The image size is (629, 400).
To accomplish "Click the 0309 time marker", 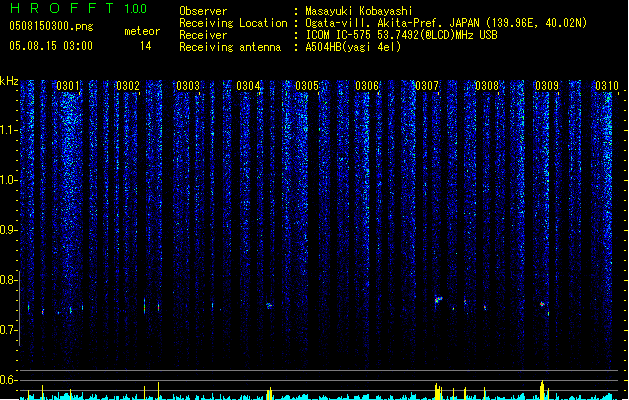I will coord(547,86).
